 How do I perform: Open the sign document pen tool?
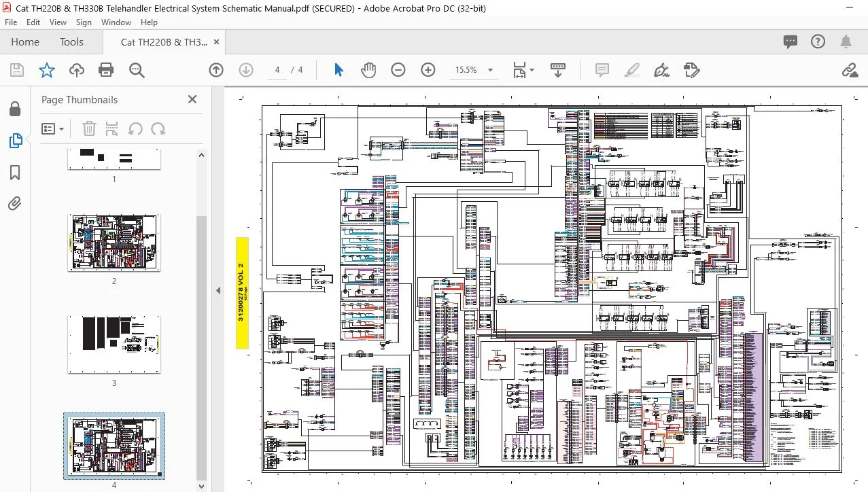[661, 70]
